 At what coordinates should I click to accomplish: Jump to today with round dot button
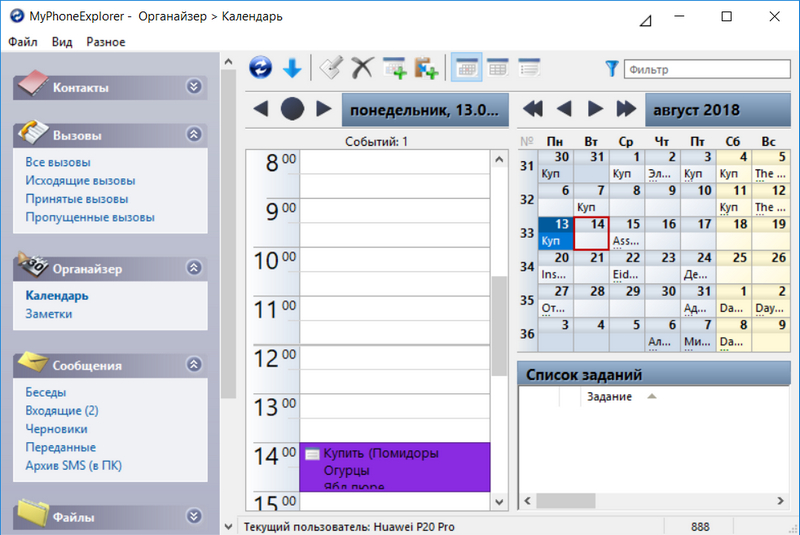pyautogui.click(x=292, y=108)
